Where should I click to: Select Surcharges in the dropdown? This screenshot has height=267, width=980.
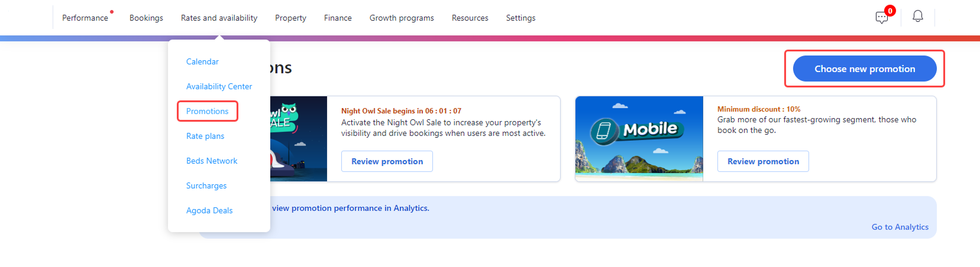tap(206, 185)
